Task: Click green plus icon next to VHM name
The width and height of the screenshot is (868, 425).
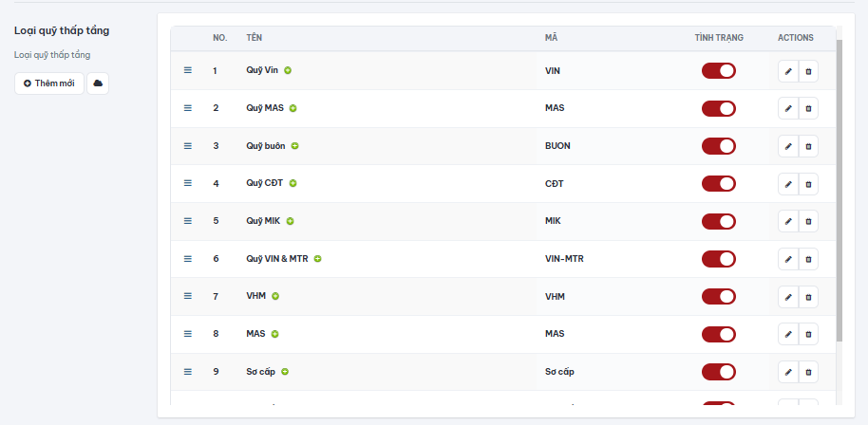Action: click(x=275, y=296)
